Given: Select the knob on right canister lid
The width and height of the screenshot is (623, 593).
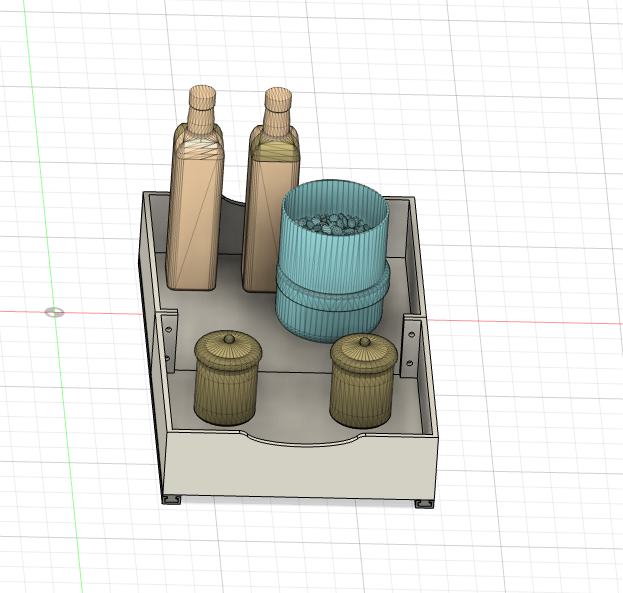Looking at the screenshot, I should (364, 341).
